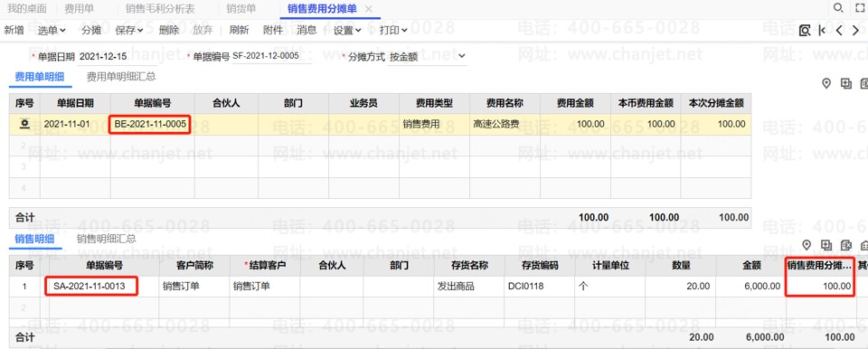
Task: Click the 销售订单 cell under 结算客户
Action: (x=265, y=287)
